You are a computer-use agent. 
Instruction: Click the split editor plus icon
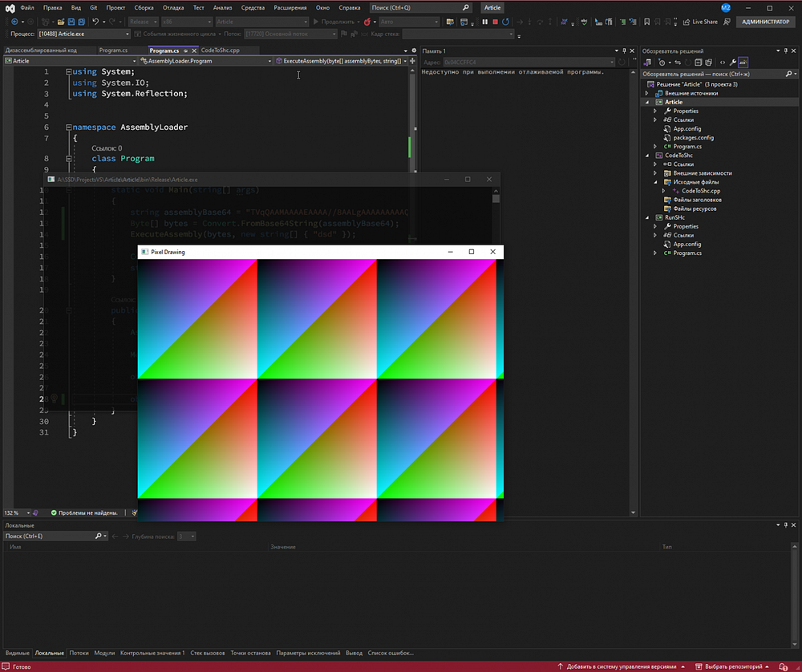[x=412, y=61]
